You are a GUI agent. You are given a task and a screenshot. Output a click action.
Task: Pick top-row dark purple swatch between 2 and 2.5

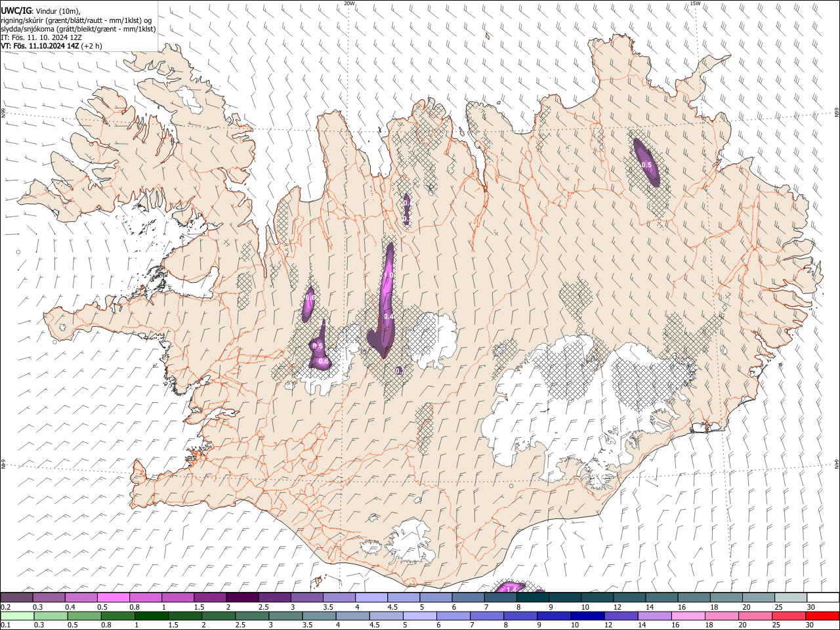[242, 597]
